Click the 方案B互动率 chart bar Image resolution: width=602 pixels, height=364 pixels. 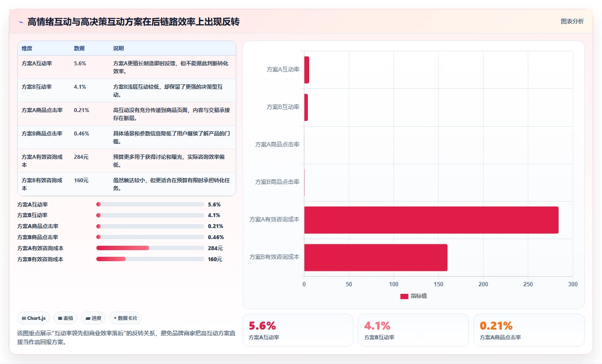(306, 107)
